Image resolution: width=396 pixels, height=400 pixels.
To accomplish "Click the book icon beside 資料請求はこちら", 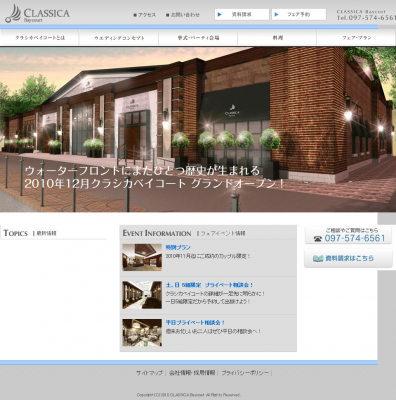I will point(318,258).
